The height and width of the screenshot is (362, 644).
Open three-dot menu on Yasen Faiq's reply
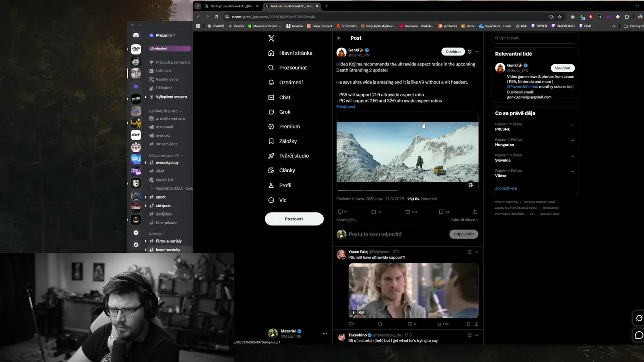(x=476, y=252)
